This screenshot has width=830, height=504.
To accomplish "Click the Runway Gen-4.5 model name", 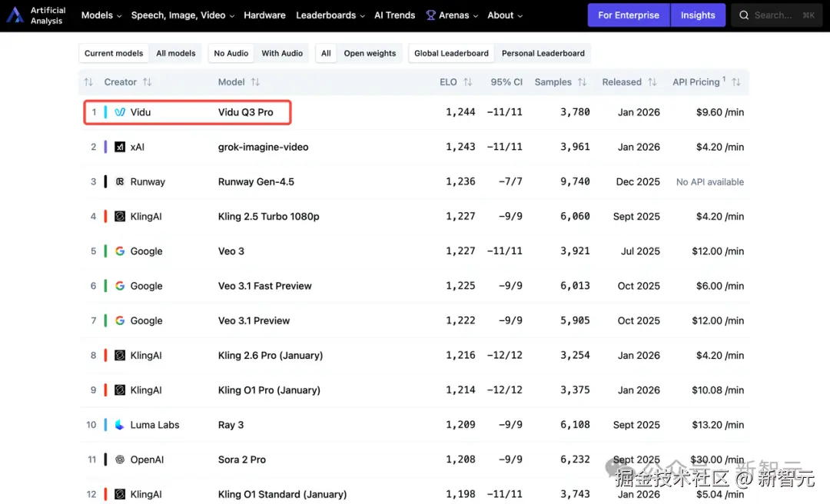I will tap(256, 181).
